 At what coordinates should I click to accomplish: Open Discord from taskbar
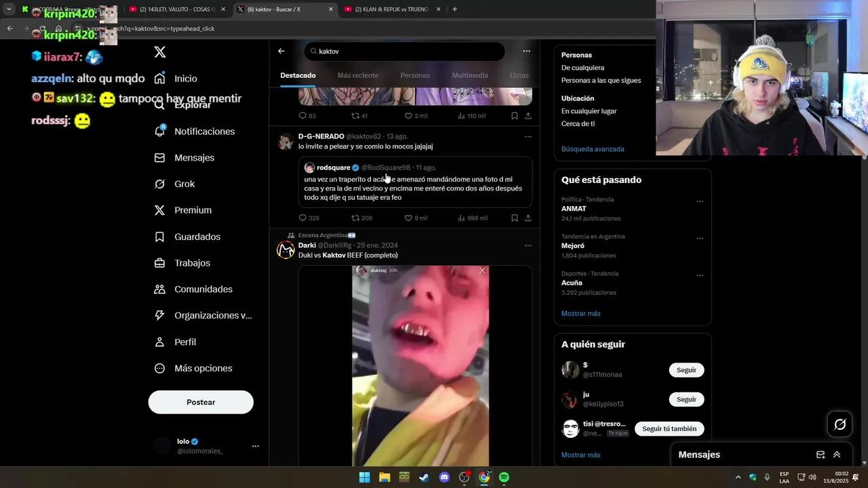click(444, 477)
